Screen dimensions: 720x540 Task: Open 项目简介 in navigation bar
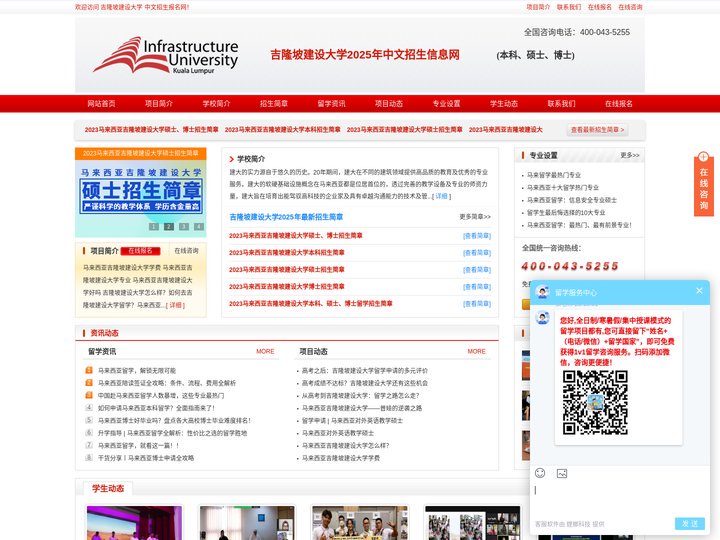[159, 104]
